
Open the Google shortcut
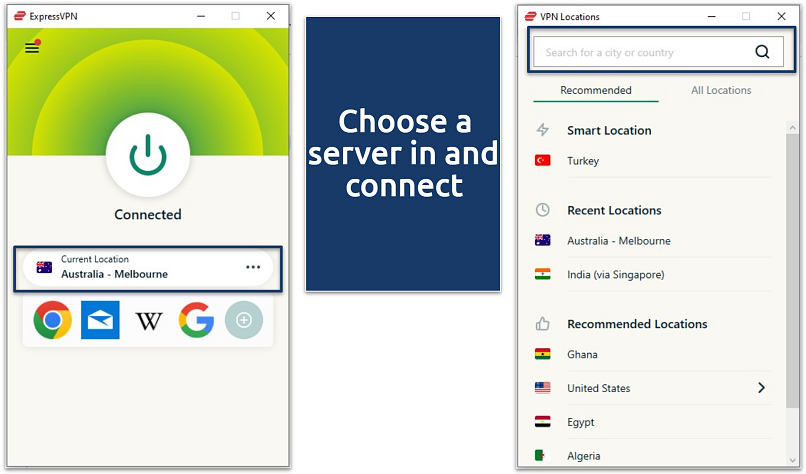pyautogui.click(x=197, y=320)
